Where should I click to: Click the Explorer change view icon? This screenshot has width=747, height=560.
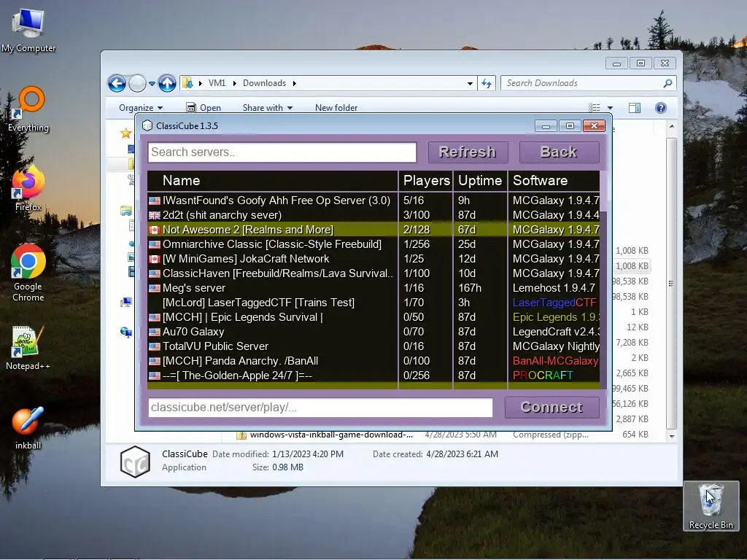coord(594,108)
